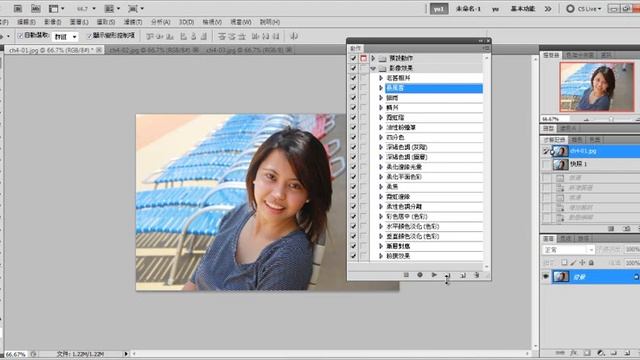Click the stop recording button in Actions panel
The height and width of the screenshot is (360, 640).
point(406,275)
